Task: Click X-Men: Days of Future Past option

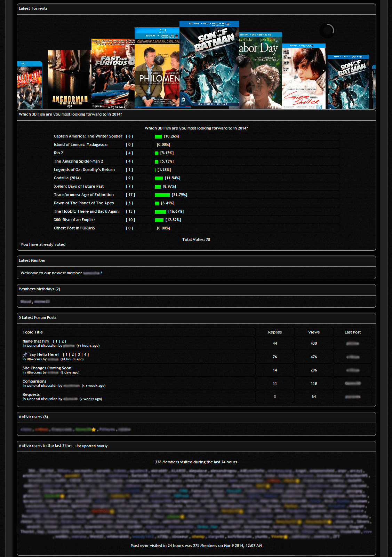Action: pyautogui.click(x=79, y=186)
